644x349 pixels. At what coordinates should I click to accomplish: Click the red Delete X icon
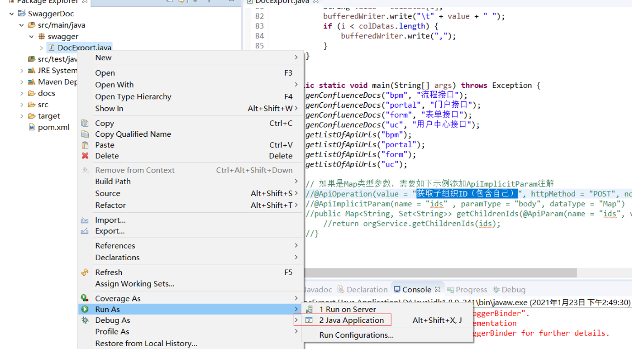(x=85, y=156)
